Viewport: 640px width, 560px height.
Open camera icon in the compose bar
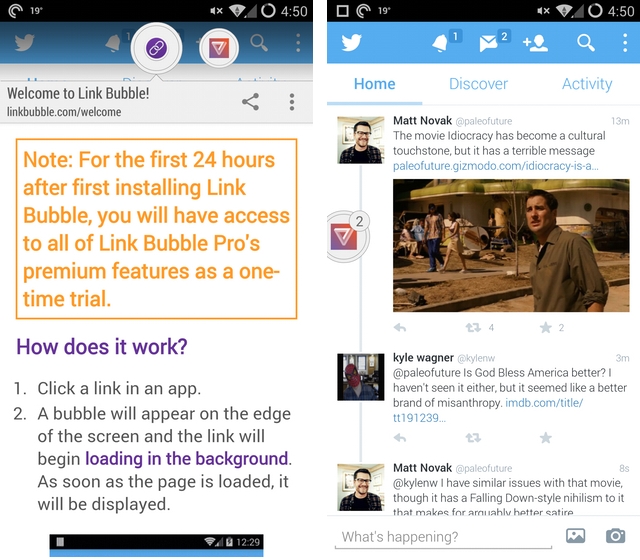[616, 536]
